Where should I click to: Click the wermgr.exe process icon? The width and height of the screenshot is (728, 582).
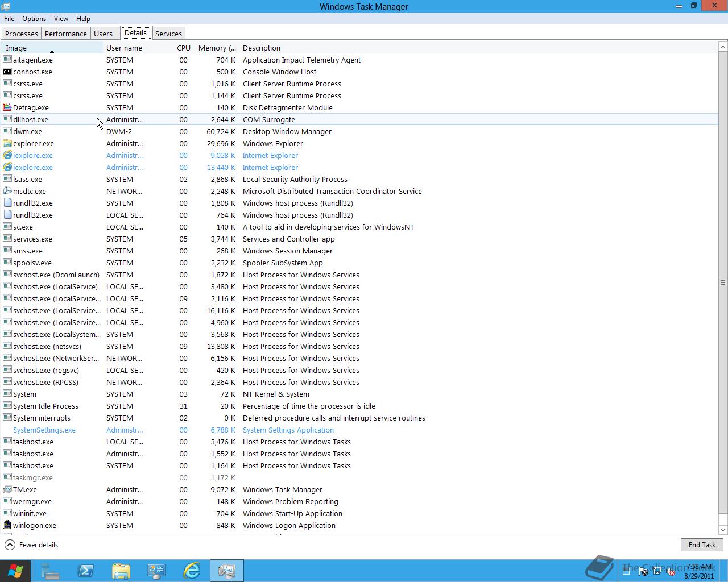pos(7,501)
